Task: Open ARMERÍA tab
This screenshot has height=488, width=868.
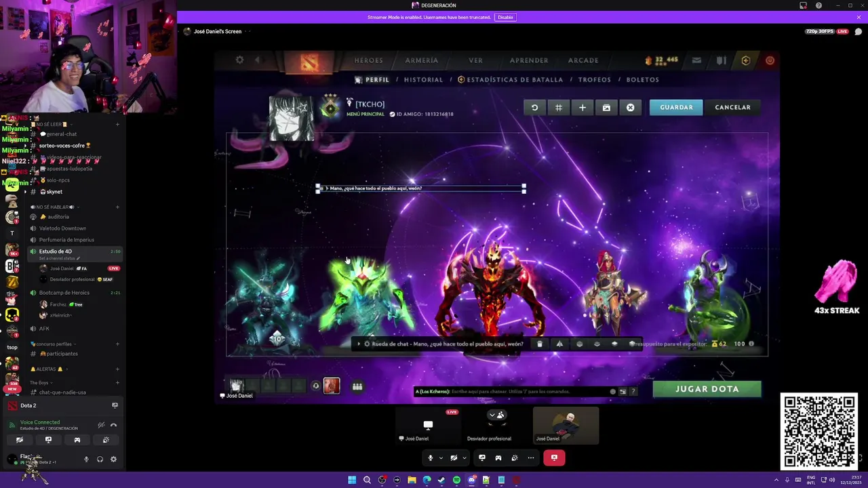Action: pos(421,60)
